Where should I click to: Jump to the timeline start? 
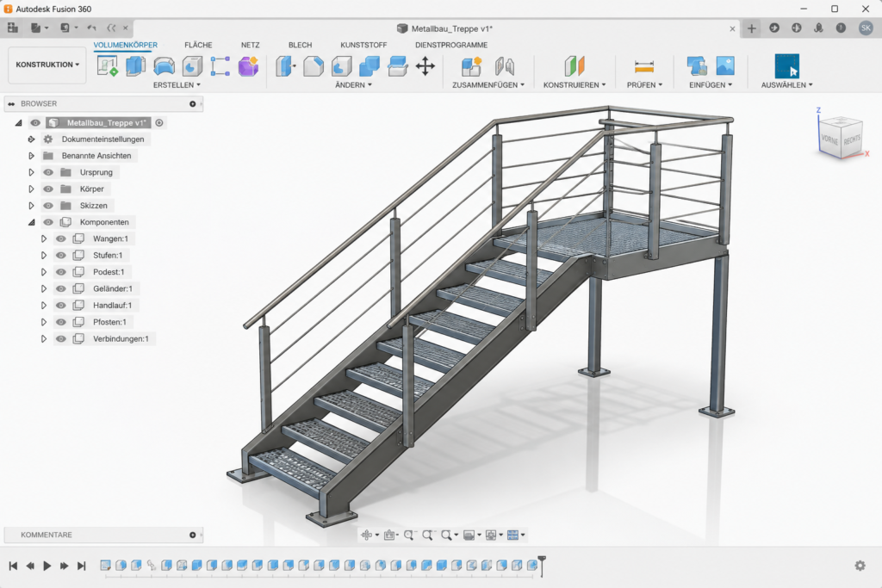tap(13, 566)
